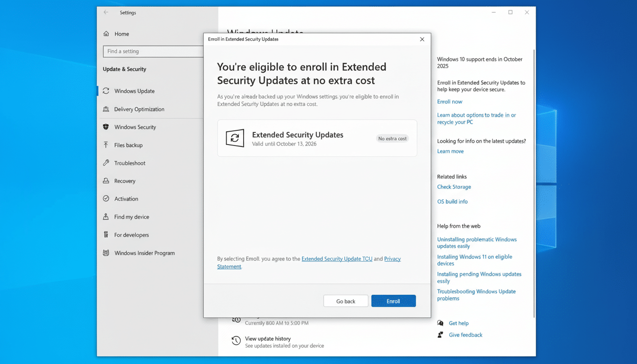Open the Windows Insider Program icon
Viewport: 637px width, 364px height.
[x=105, y=253]
